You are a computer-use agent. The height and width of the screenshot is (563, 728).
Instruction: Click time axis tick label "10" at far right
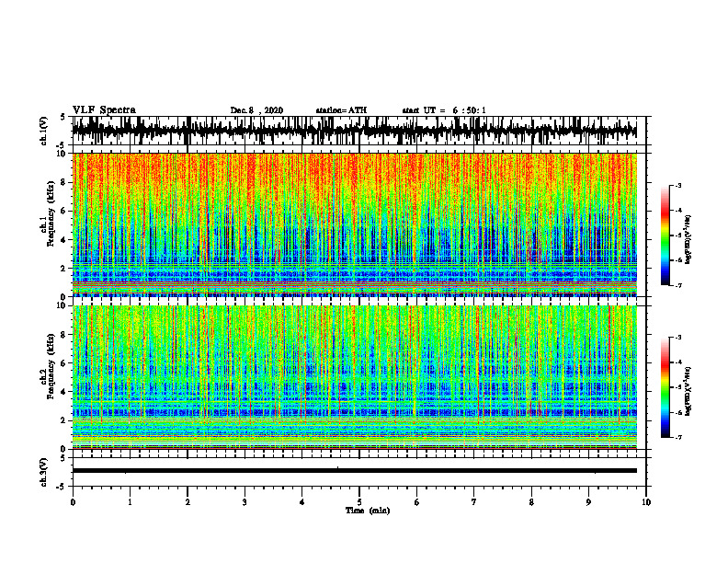[x=646, y=502]
